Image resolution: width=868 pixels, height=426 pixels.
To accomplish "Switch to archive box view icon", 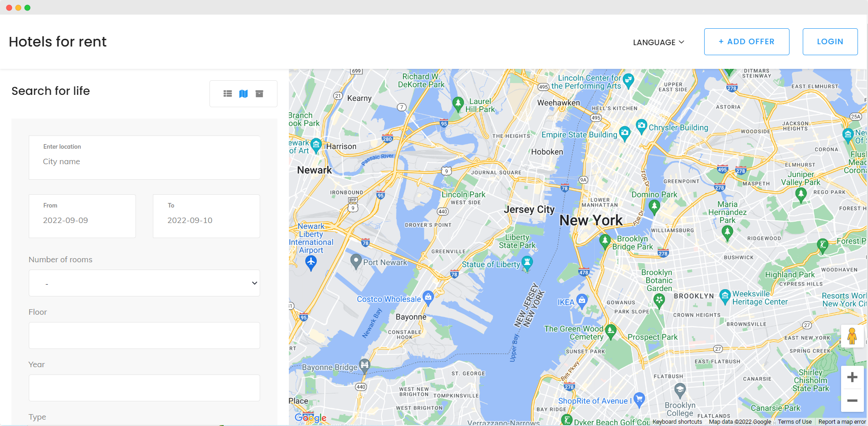I will [x=259, y=94].
